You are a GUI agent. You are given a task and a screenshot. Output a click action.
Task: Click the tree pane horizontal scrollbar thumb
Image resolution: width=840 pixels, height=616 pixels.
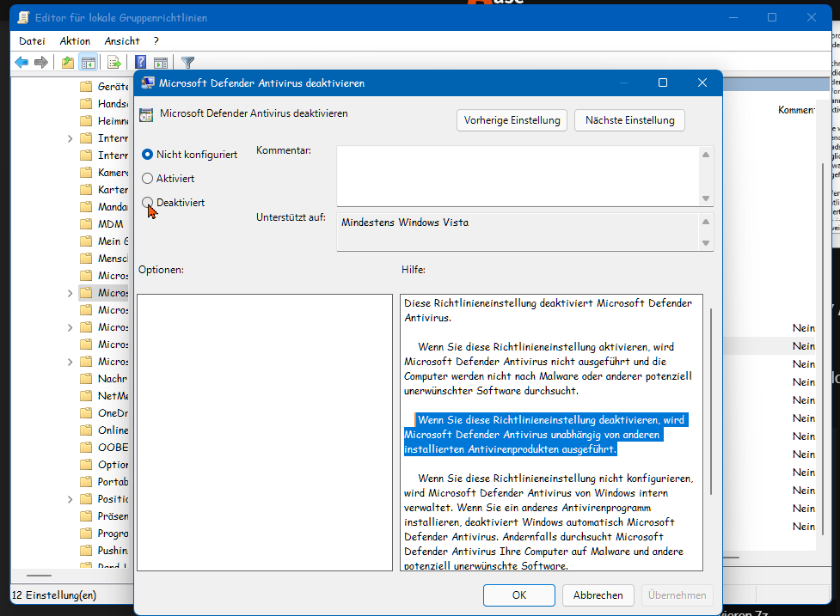point(39,576)
